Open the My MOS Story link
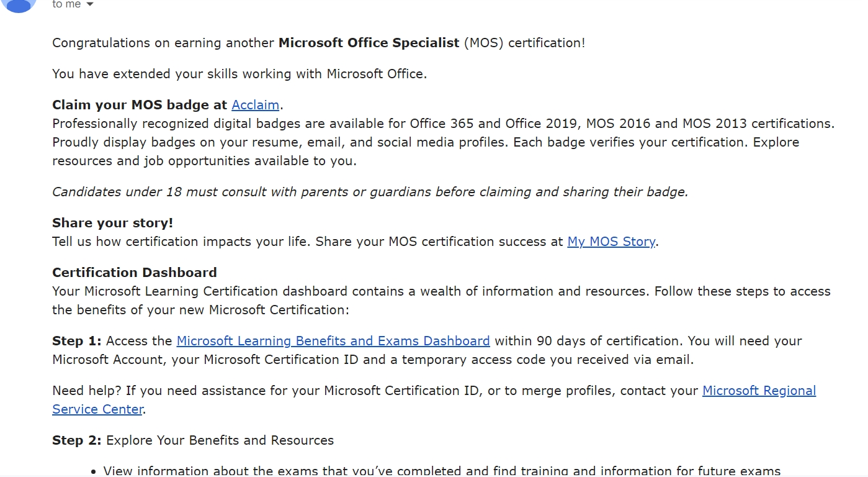 611,242
